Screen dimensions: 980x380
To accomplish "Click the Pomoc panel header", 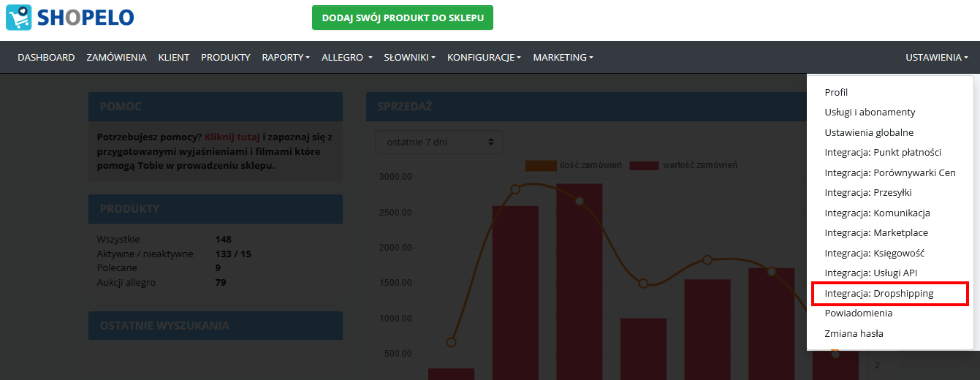I will pos(216,107).
